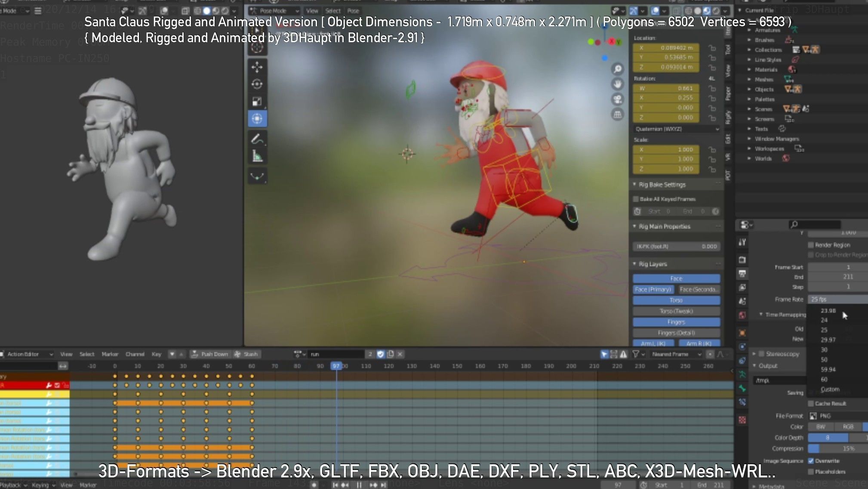Unlink the run action with X icon
Viewport: 868px width, 489px height.
click(400, 354)
